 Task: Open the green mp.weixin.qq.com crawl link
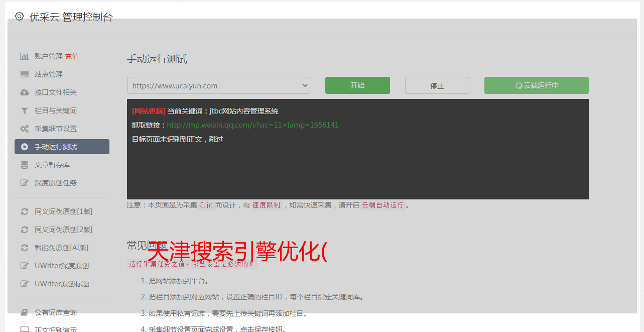click(x=252, y=125)
